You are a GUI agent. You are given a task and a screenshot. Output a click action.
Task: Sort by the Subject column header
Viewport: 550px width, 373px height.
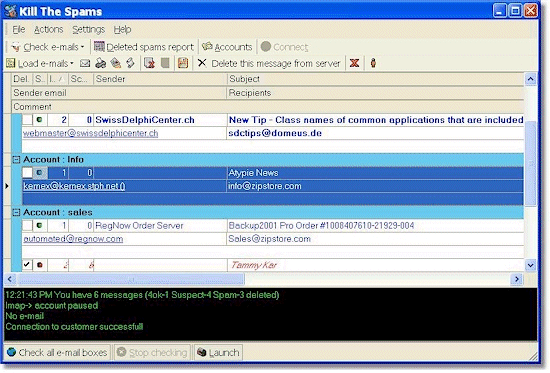375,79
